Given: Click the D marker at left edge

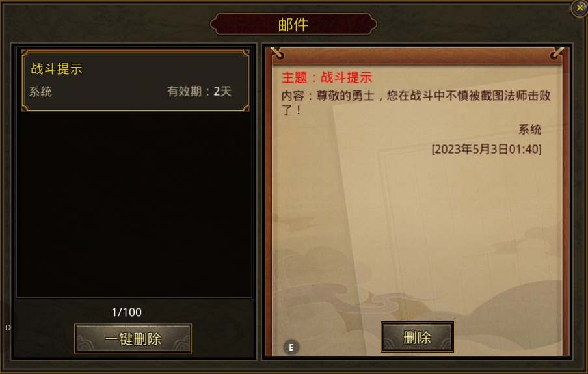Looking at the screenshot, I should pyautogui.click(x=8, y=327).
